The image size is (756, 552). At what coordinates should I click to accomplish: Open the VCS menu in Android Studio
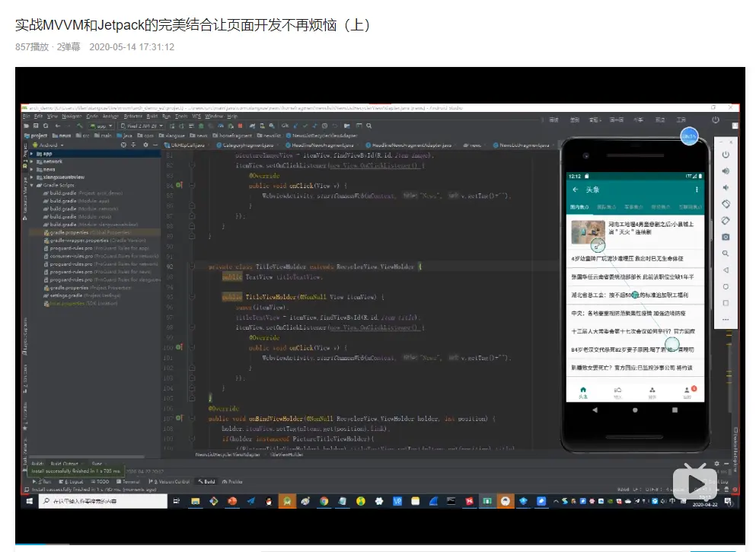tap(196, 116)
